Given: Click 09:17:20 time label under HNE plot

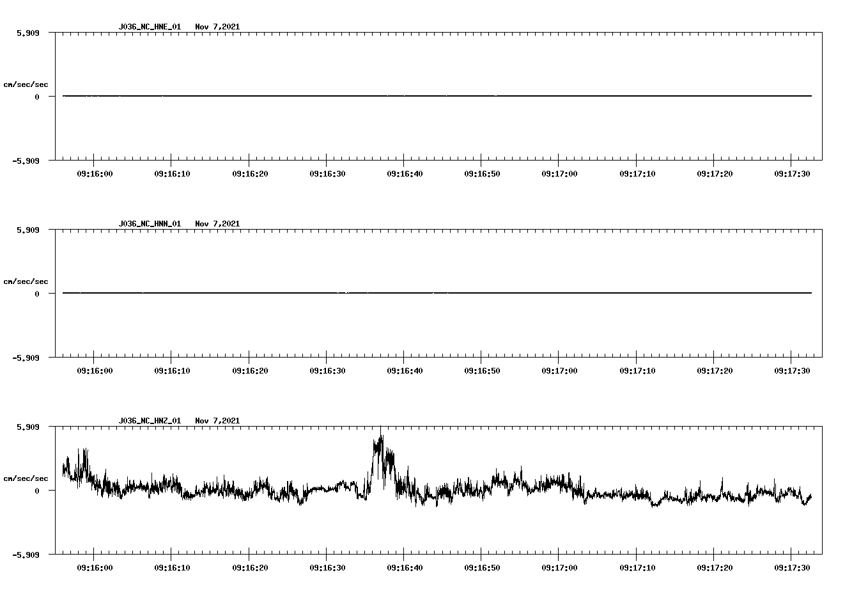Looking at the screenshot, I should click(715, 174).
